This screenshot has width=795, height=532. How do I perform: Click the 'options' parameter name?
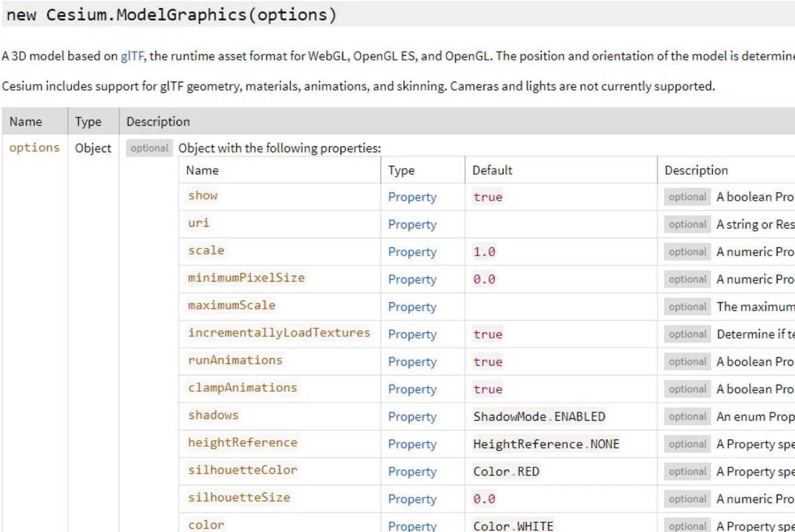click(x=34, y=148)
